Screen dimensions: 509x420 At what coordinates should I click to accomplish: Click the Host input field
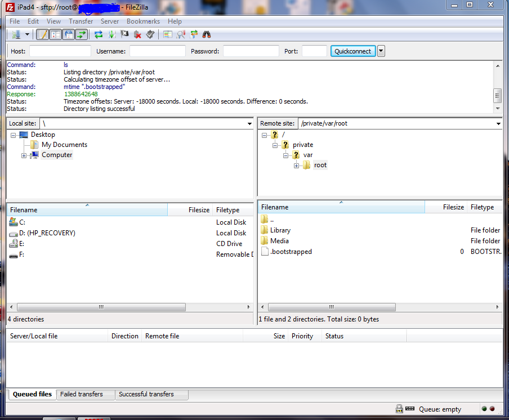point(60,51)
